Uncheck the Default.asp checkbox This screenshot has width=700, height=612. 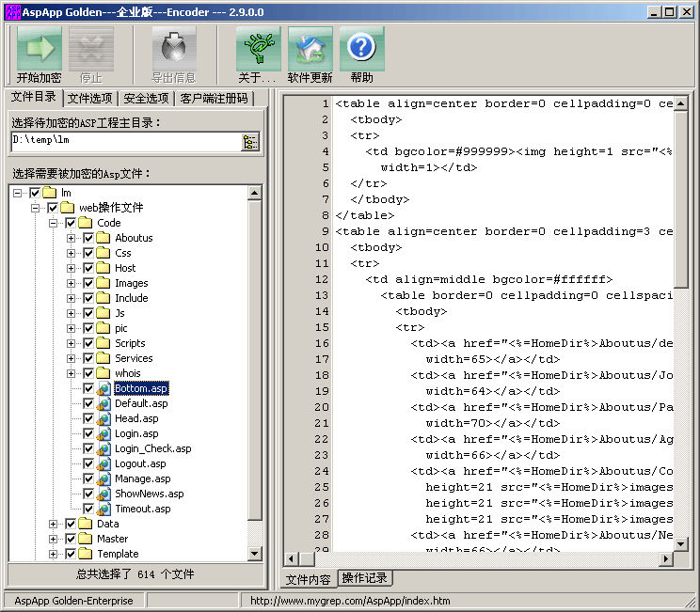click(88, 403)
